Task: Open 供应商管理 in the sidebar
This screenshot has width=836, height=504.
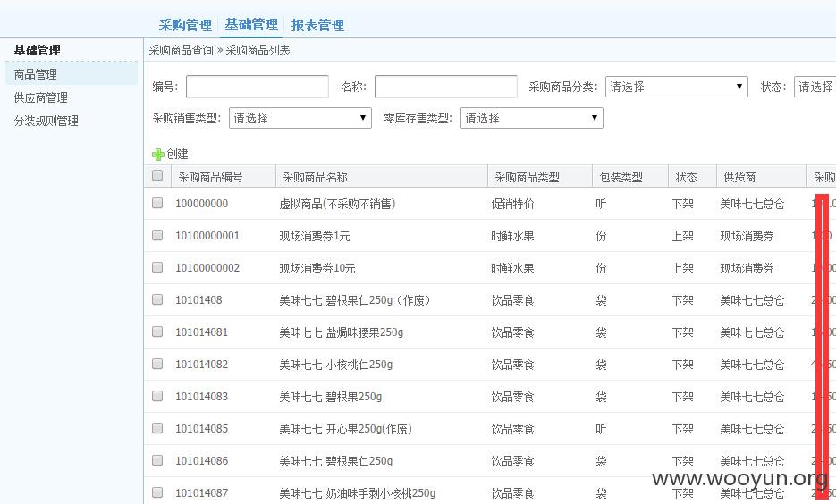Action: (x=41, y=97)
